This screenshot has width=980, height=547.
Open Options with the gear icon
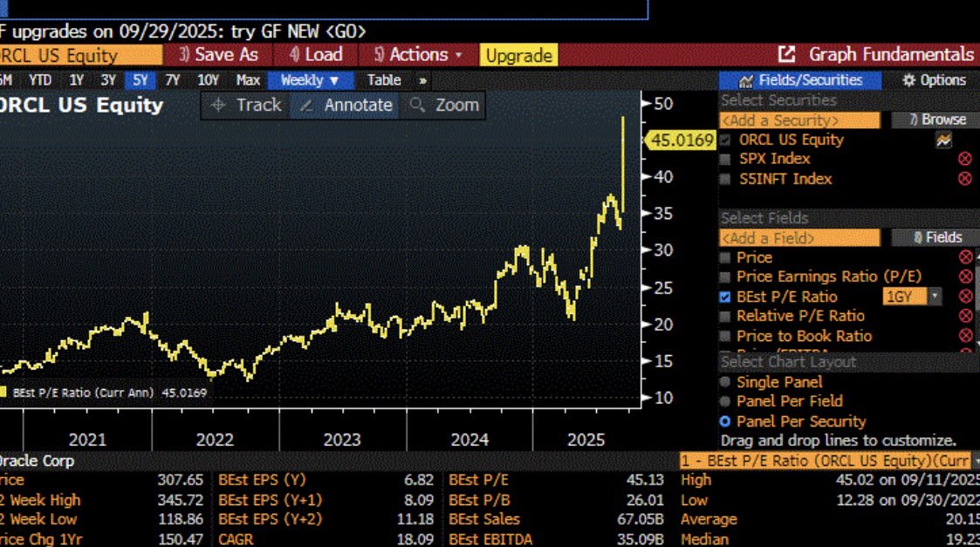point(908,80)
